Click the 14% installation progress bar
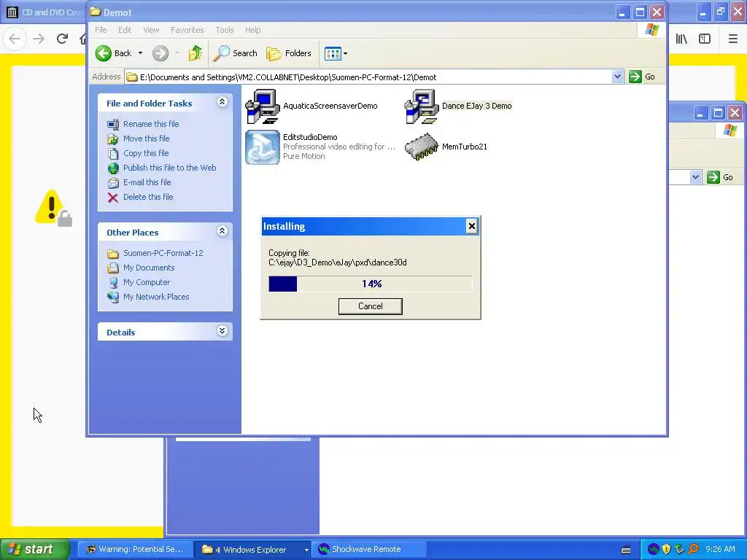747x560 pixels. (x=370, y=284)
